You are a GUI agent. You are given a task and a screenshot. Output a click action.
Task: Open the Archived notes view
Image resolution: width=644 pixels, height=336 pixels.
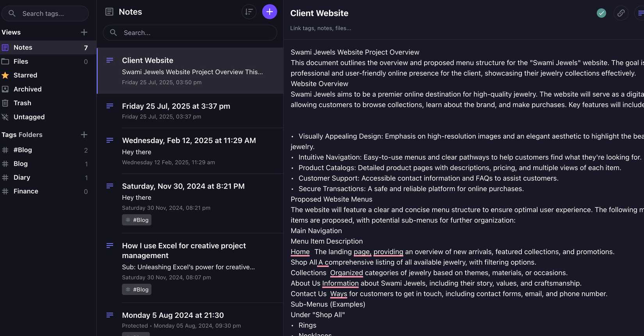[x=27, y=89]
